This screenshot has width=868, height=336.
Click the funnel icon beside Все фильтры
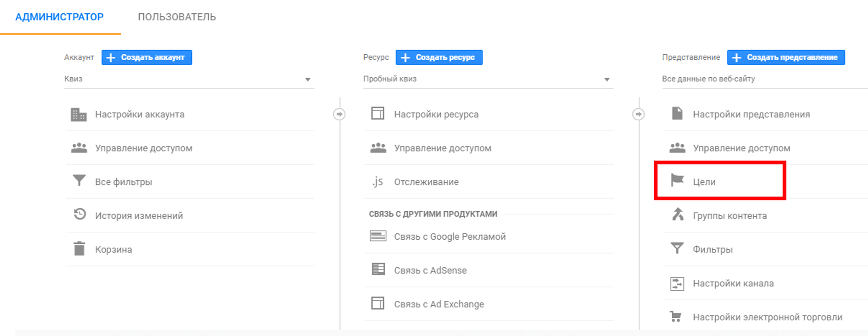point(79,181)
